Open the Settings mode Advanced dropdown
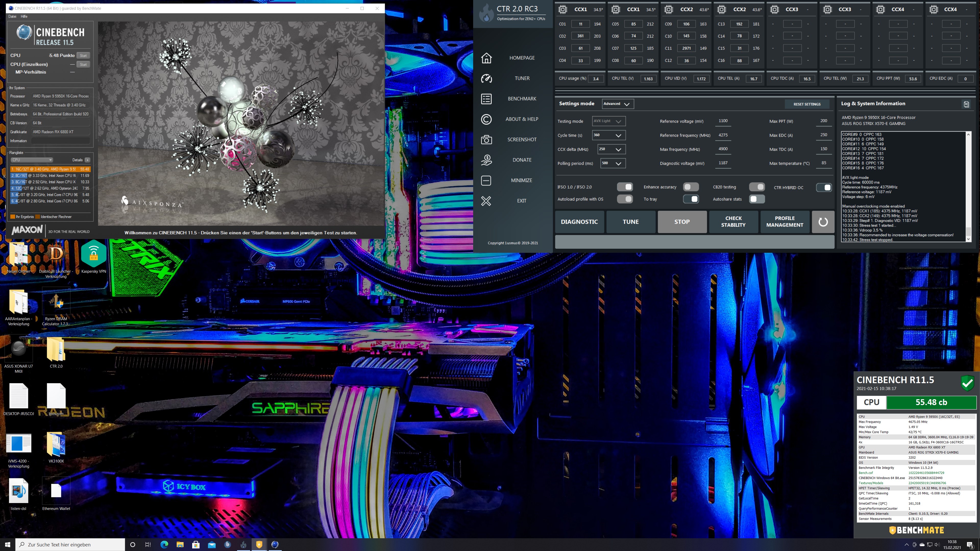Screen dimensions: 980x551 click(618, 104)
